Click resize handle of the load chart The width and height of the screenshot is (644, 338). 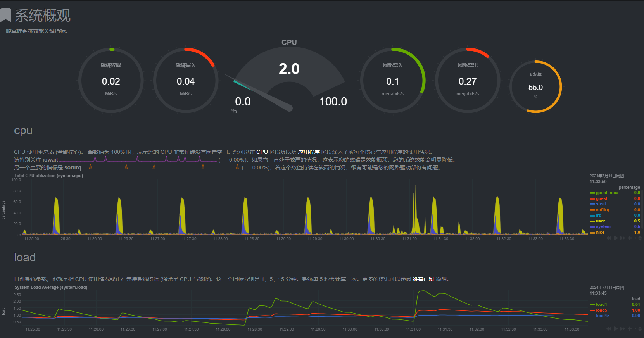click(640, 329)
